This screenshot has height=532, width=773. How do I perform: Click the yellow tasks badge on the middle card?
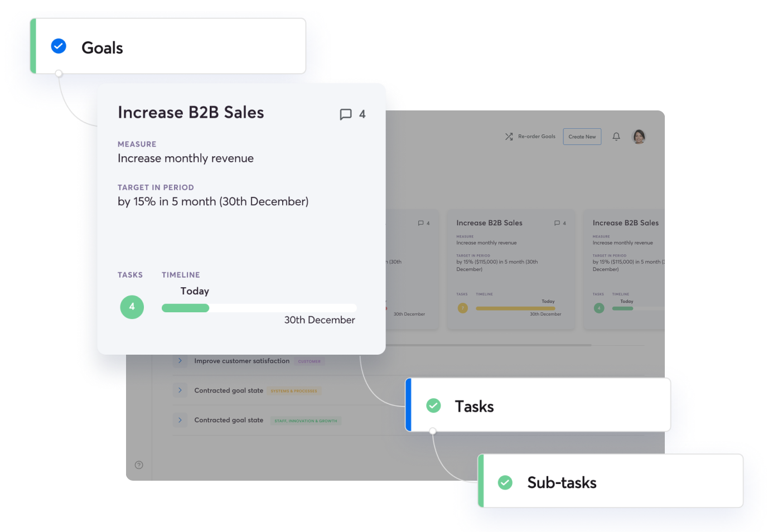tap(462, 308)
